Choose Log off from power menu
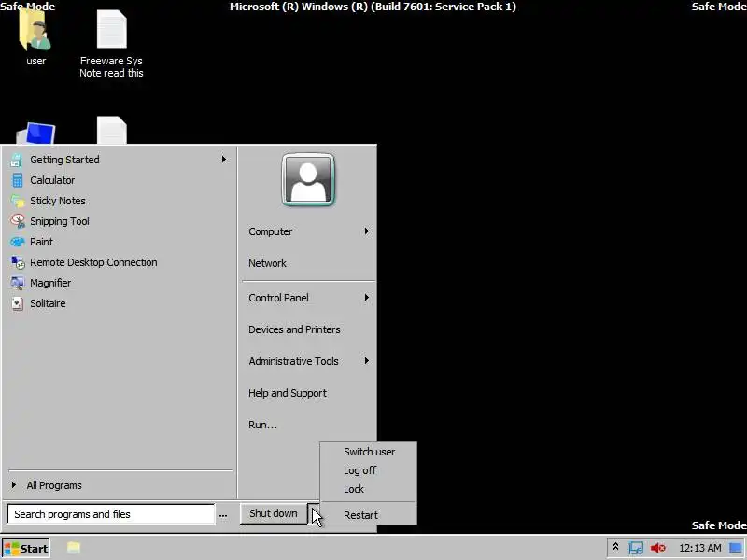 (359, 470)
